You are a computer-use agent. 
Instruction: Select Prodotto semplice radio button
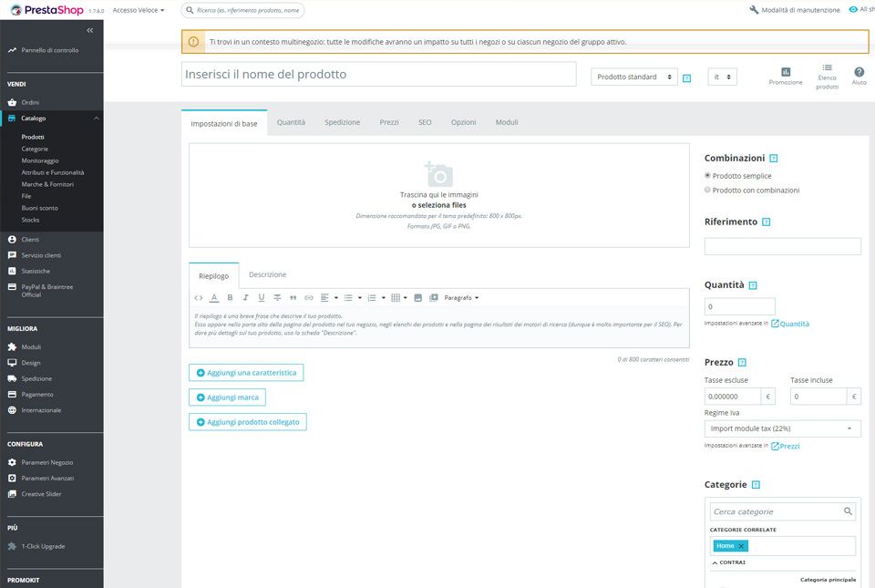point(707,175)
